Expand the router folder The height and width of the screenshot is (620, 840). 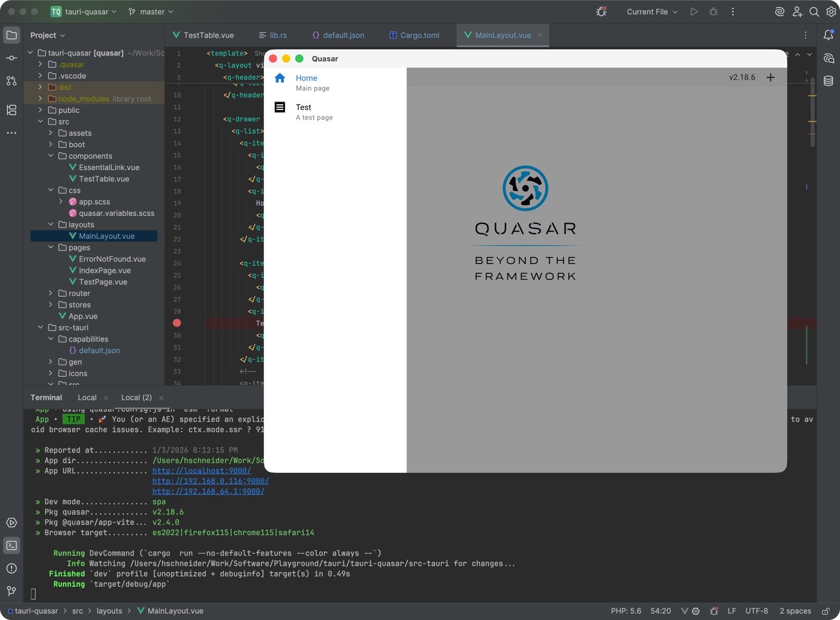[x=50, y=293]
